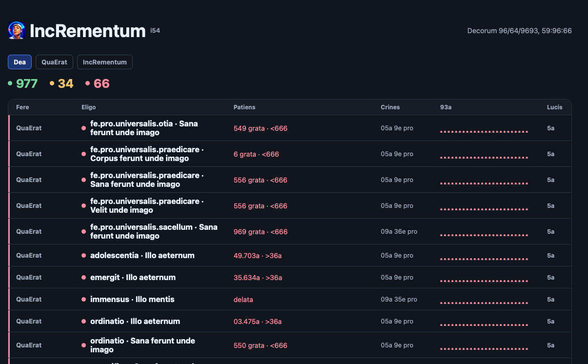Click the yellow 34 status count
Viewport: 588px width, 364px height.
61,83
